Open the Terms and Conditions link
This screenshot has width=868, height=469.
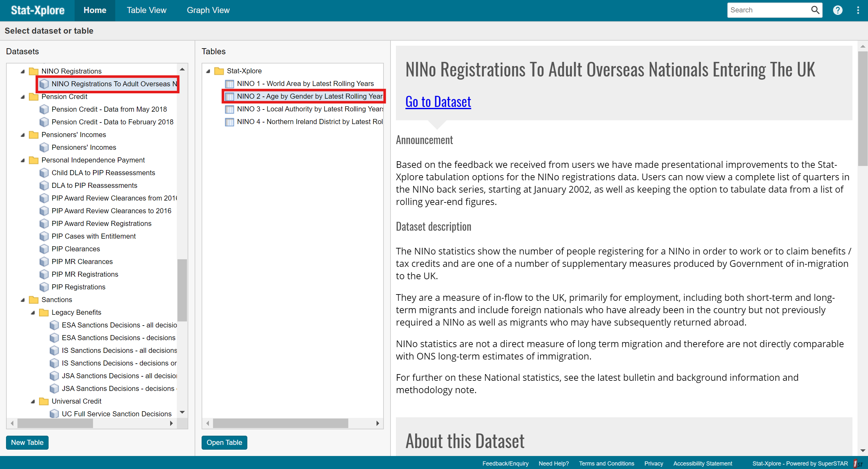coord(606,463)
